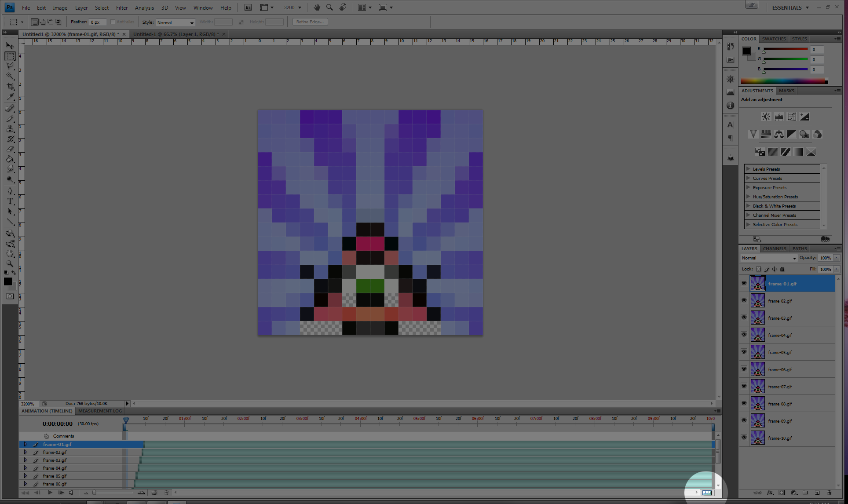
Task: Add a Levels adjustment
Action: pyautogui.click(x=779, y=117)
